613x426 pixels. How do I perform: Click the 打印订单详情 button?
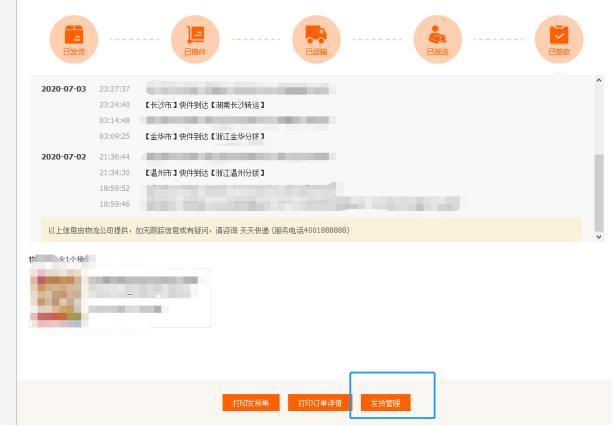(x=320, y=403)
